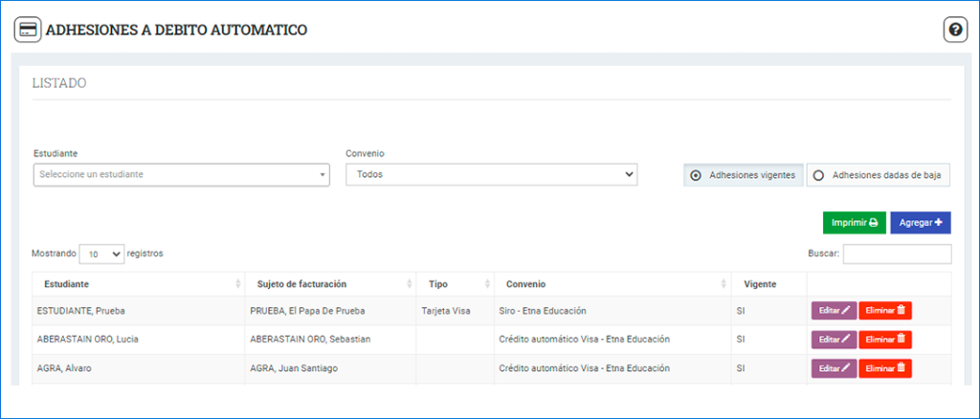The height and width of the screenshot is (419, 980).
Task: Sort by Sujeto de facturación column
Action: tap(409, 284)
